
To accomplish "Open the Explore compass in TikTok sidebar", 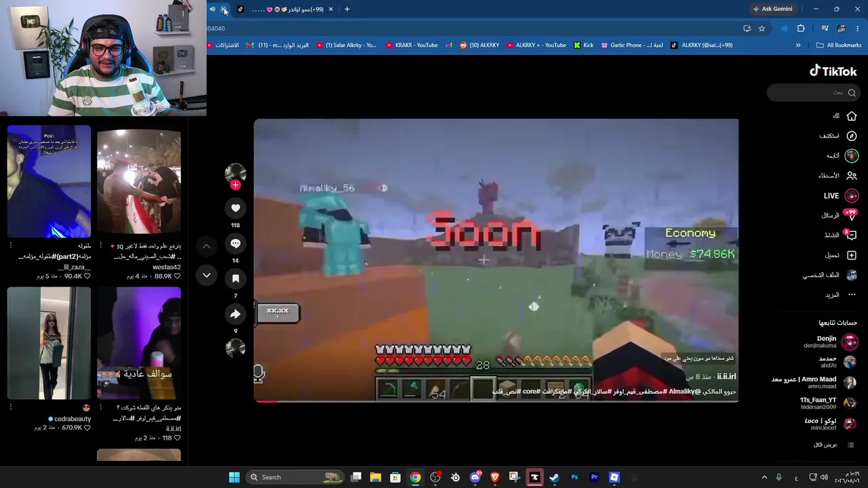I will pyautogui.click(x=852, y=136).
